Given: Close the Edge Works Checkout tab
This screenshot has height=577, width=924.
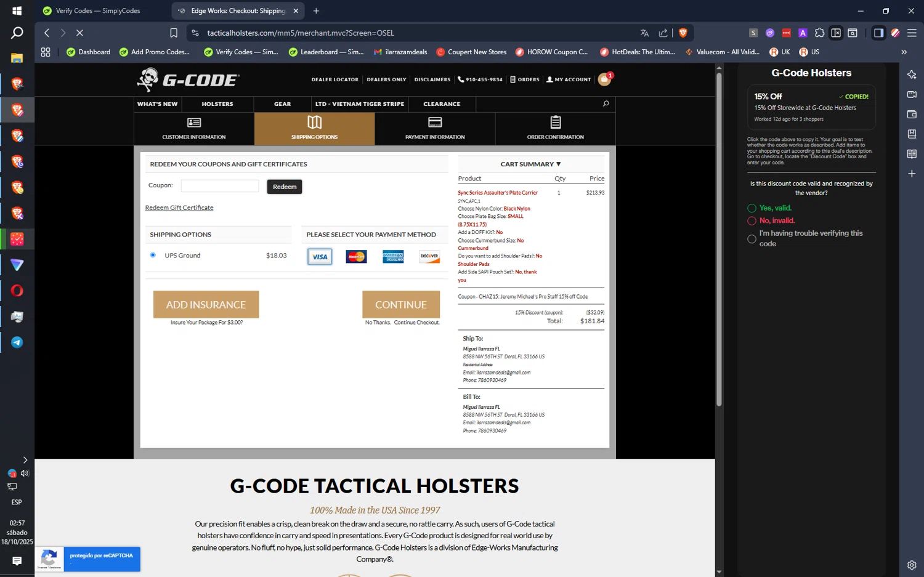Looking at the screenshot, I should click(296, 10).
